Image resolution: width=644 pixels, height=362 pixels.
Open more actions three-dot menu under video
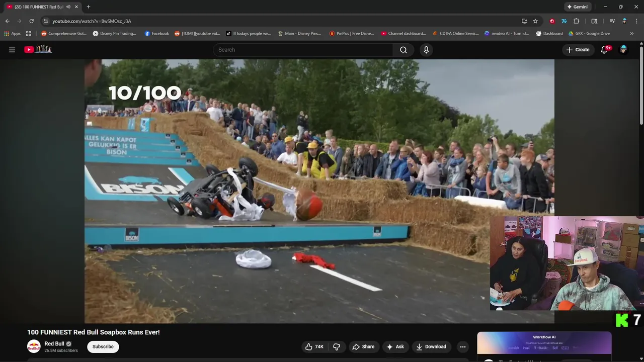pyautogui.click(x=463, y=346)
